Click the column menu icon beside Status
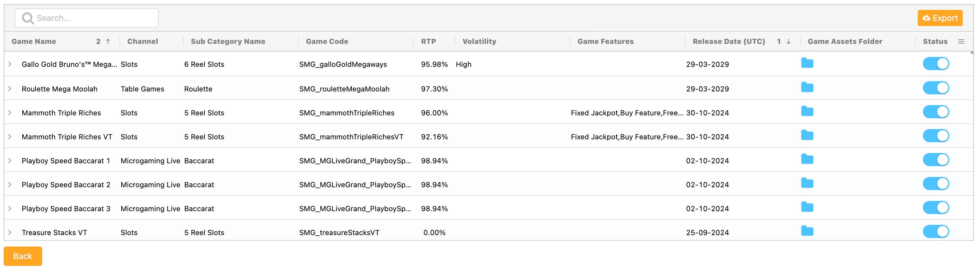Image resolution: width=980 pixels, height=277 pixels. click(x=961, y=42)
